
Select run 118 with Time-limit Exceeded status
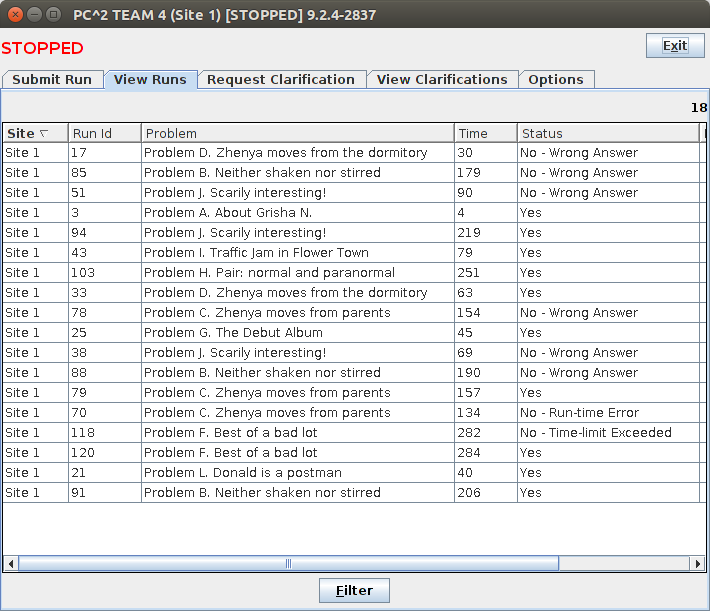click(x=285, y=433)
